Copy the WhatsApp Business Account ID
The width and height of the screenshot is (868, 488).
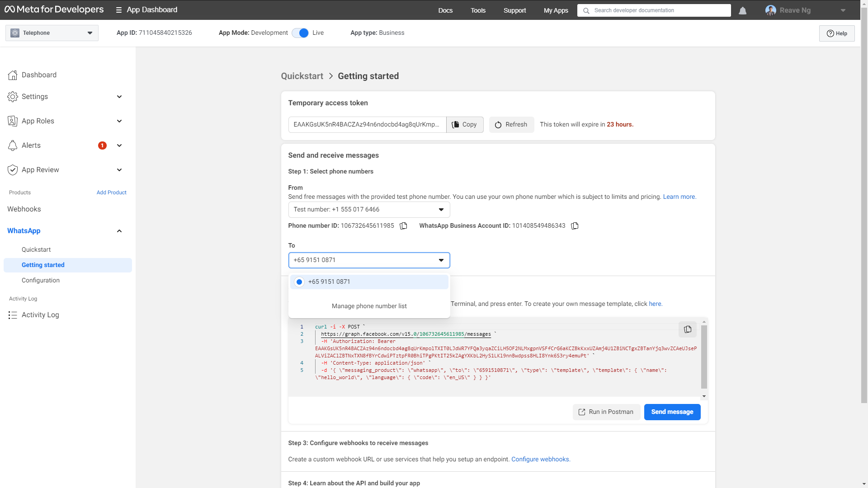pos(575,226)
